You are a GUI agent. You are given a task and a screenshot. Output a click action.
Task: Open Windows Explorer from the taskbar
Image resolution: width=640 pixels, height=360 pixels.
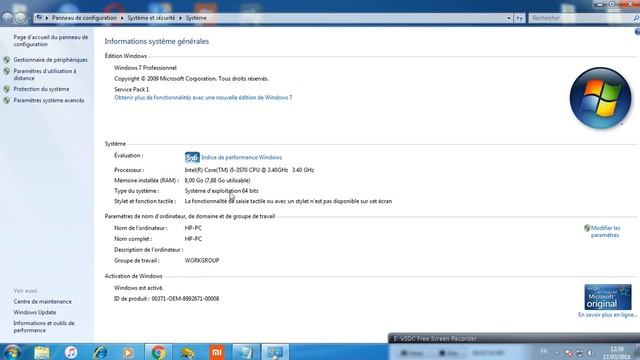click(x=42, y=352)
